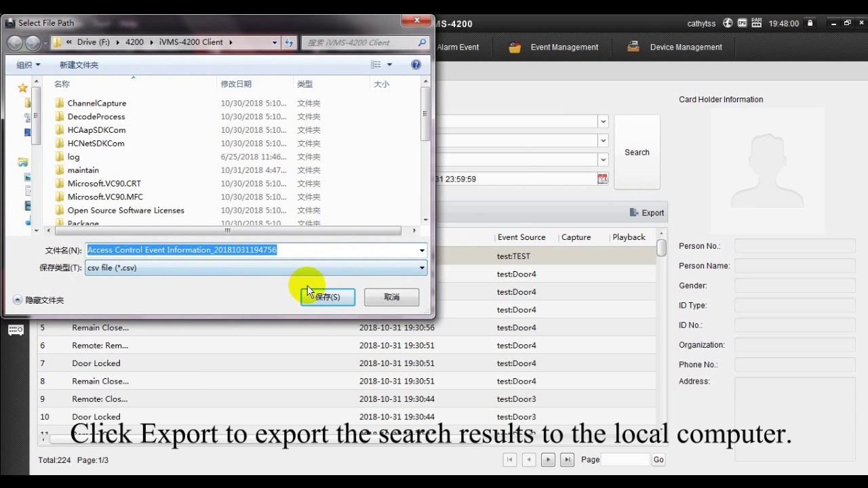Image resolution: width=868 pixels, height=488 pixels.
Task: Click the network status globe icon in iVMS-4200
Action: click(728, 23)
